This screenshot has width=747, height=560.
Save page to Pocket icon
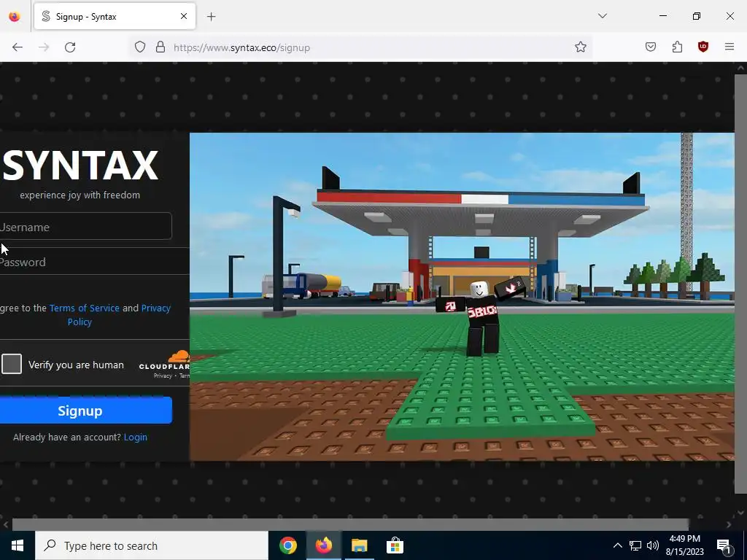[x=651, y=47]
